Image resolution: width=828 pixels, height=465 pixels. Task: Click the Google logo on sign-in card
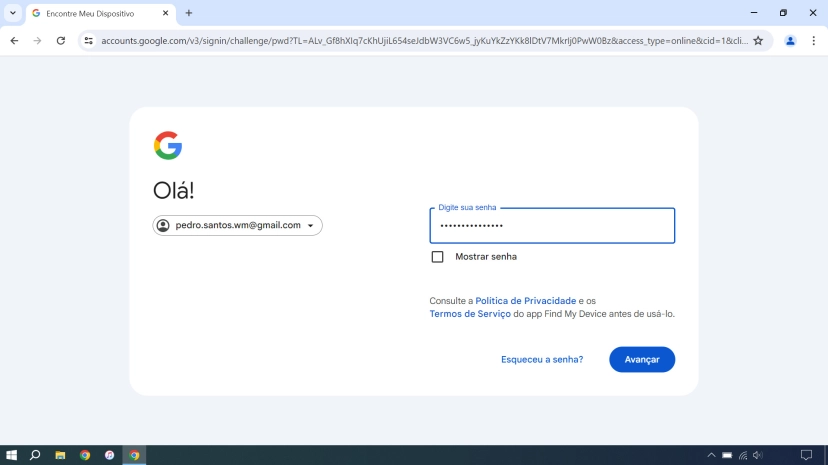(x=168, y=145)
